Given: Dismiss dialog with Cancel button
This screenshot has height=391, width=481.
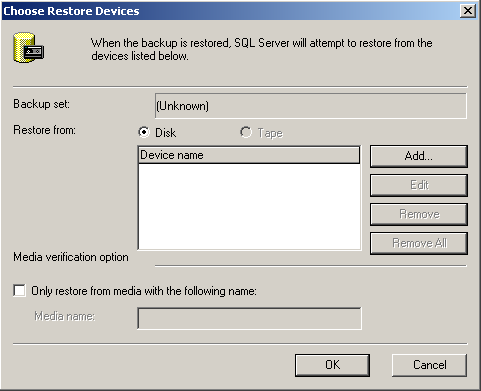Looking at the screenshot, I should tap(429, 365).
